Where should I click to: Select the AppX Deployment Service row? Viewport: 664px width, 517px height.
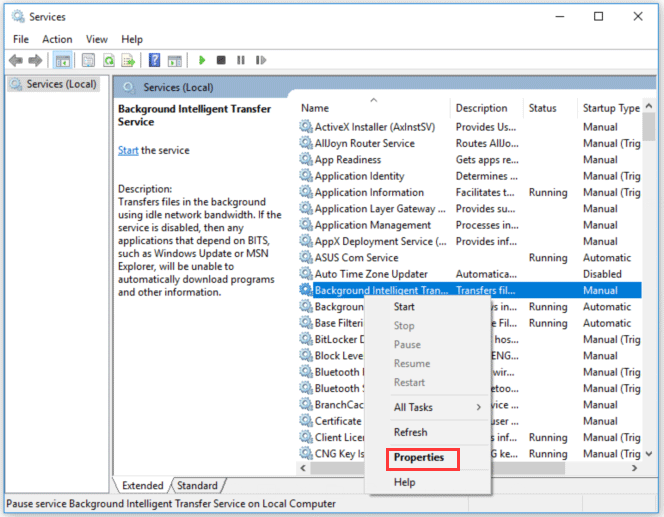tap(470, 241)
